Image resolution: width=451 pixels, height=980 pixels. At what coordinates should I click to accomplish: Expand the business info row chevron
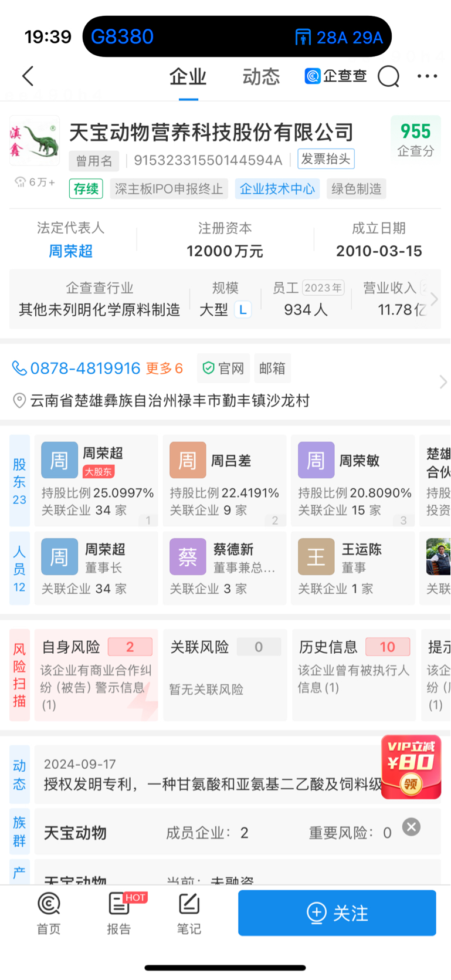(x=434, y=299)
